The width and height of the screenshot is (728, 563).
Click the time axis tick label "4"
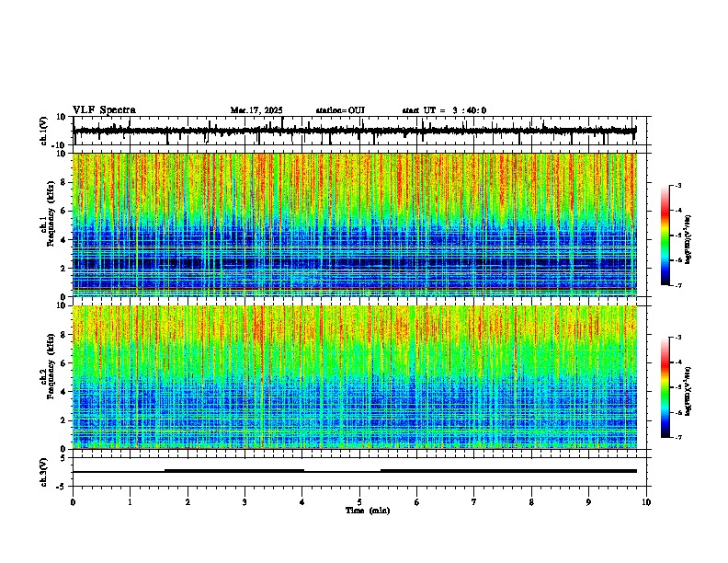pyautogui.click(x=302, y=502)
